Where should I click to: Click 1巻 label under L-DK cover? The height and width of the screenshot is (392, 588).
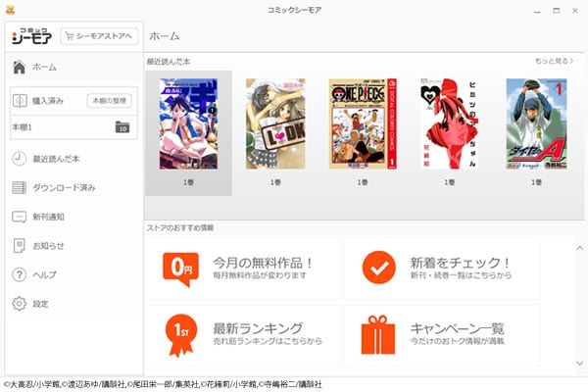[x=275, y=182]
